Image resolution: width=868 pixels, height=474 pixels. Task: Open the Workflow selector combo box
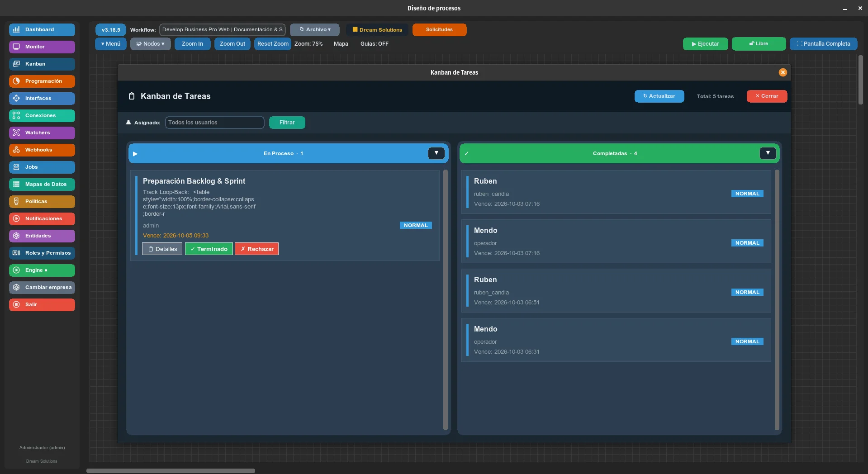pyautogui.click(x=222, y=30)
